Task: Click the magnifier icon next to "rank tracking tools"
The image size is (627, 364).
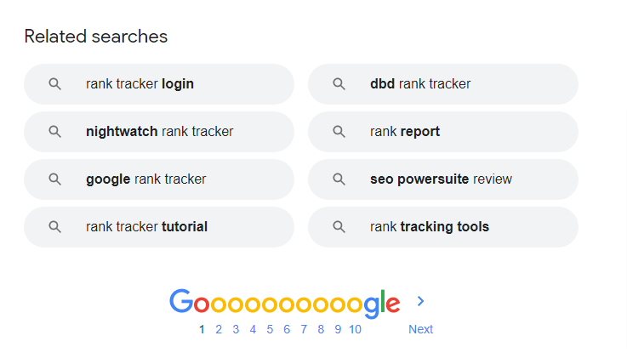Action: (x=339, y=227)
